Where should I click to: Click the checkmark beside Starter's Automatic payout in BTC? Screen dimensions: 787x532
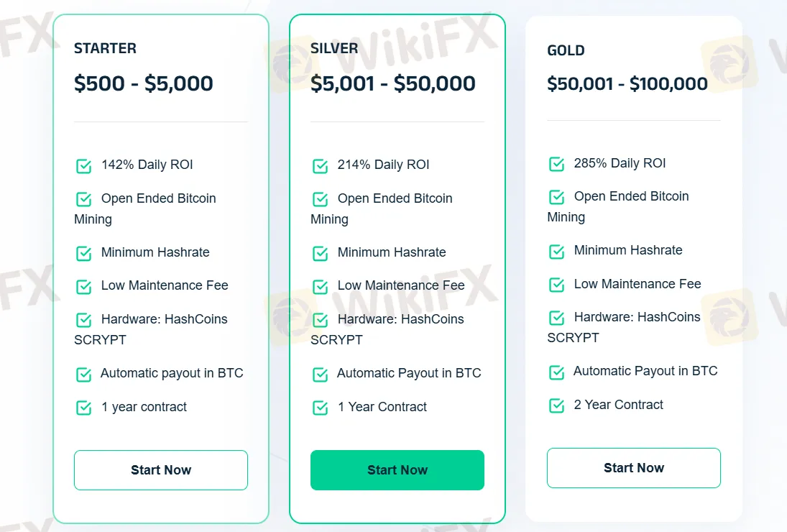point(83,373)
